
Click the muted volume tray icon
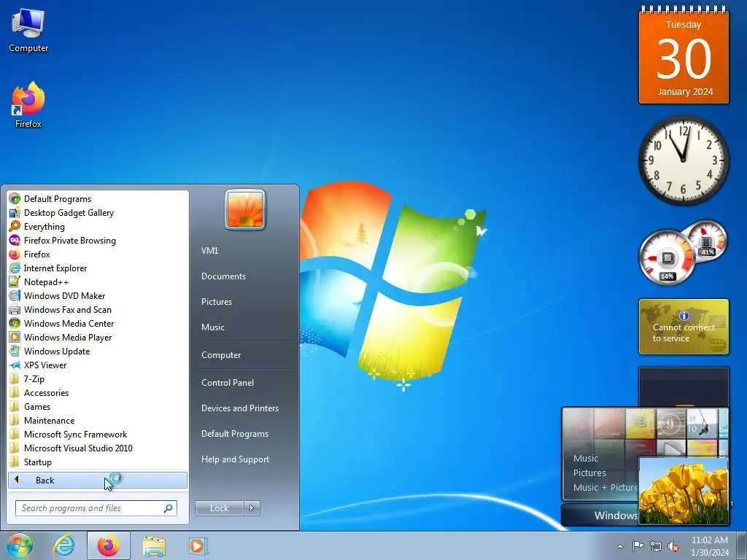pos(673,547)
